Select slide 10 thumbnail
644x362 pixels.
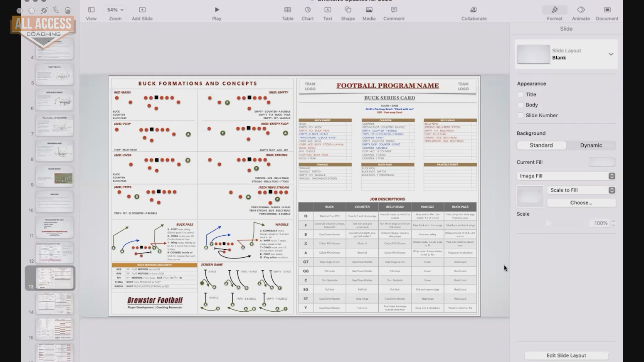point(54,202)
